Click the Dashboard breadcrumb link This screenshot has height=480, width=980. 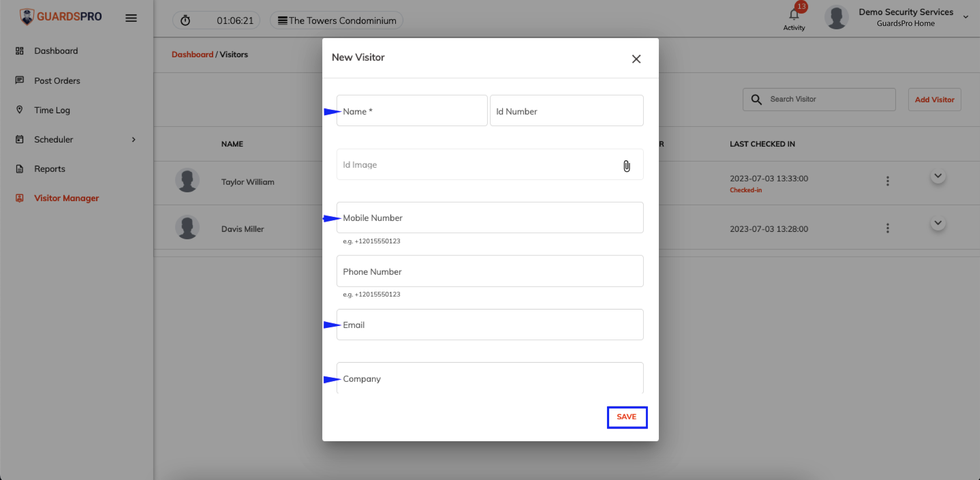(192, 54)
